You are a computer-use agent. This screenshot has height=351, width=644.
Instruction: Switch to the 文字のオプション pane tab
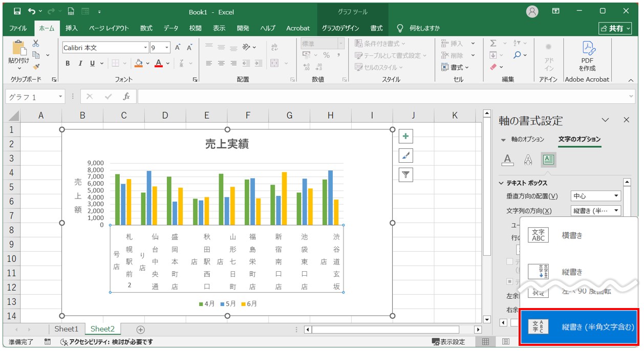click(x=579, y=140)
